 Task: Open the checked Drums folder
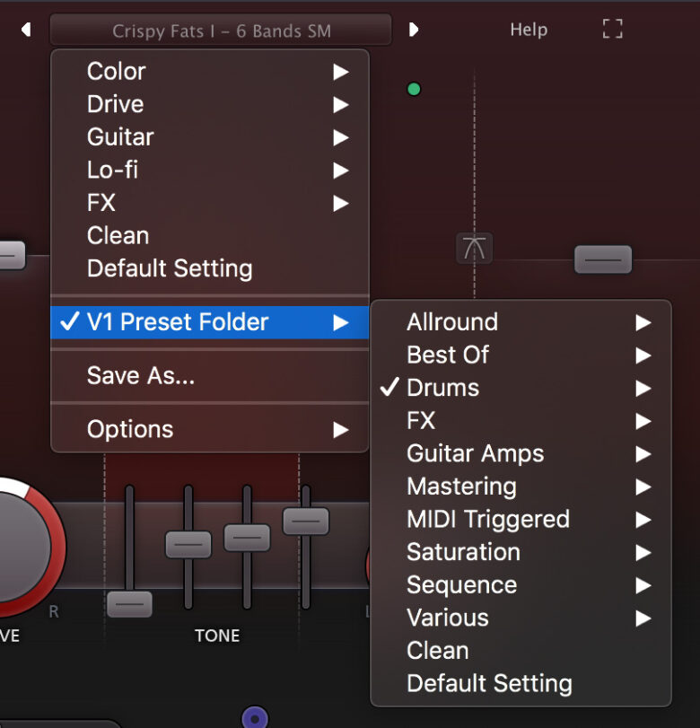tap(521, 388)
